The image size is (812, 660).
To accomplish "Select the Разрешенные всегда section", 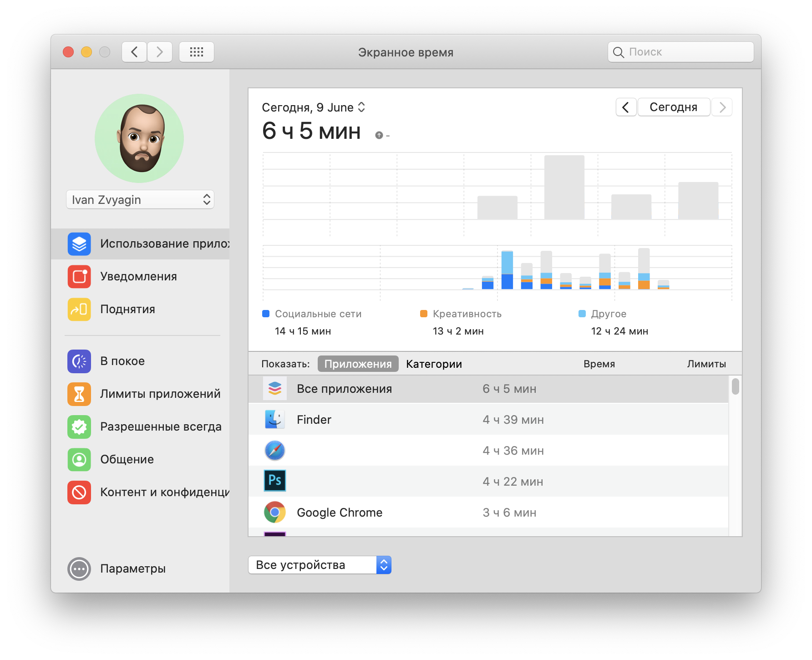I will point(161,426).
